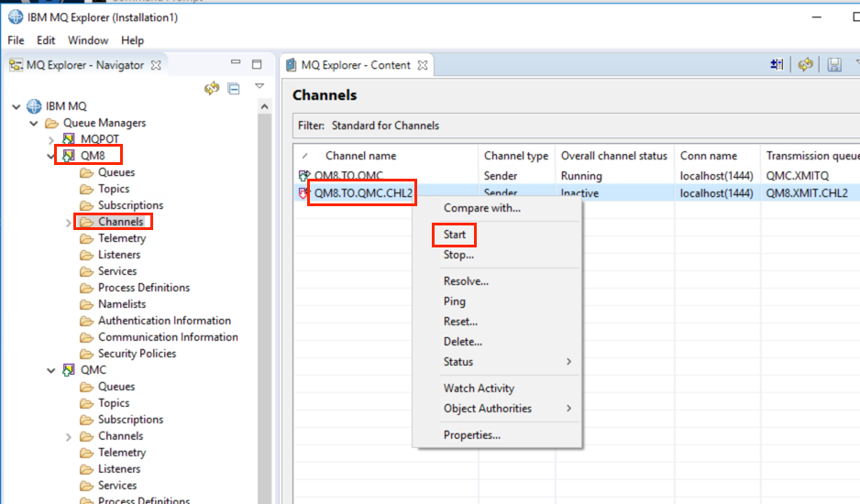Collapse the IBM MQ tree node
The image size is (860, 504).
[x=17, y=106]
